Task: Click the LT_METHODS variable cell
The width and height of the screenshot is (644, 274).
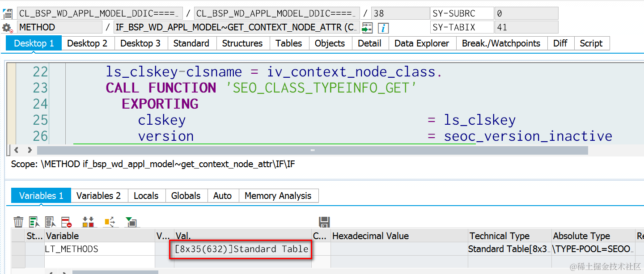Action: click(x=100, y=249)
